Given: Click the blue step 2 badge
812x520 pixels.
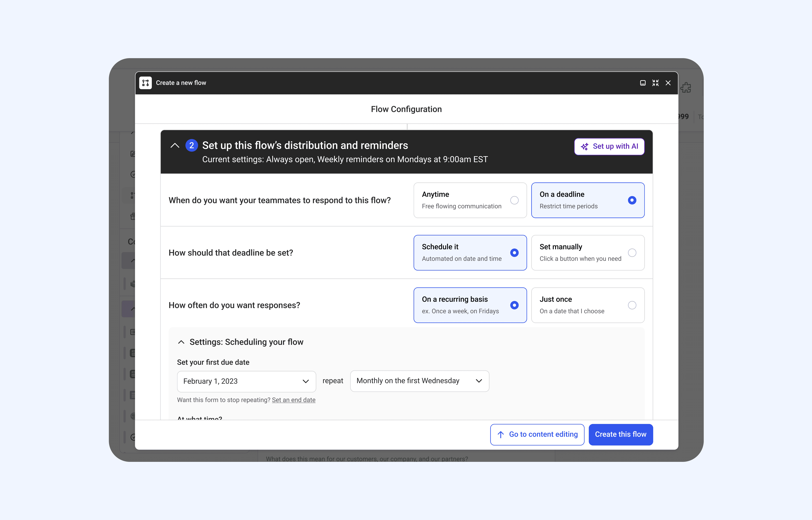Looking at the screenshot, I should coord(191,146).
